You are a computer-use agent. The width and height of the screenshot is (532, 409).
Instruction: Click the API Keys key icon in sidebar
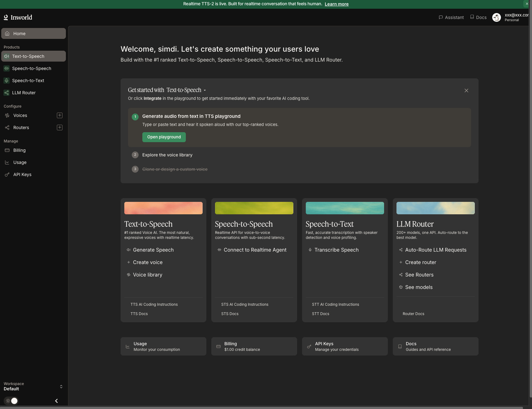(7, 174)
